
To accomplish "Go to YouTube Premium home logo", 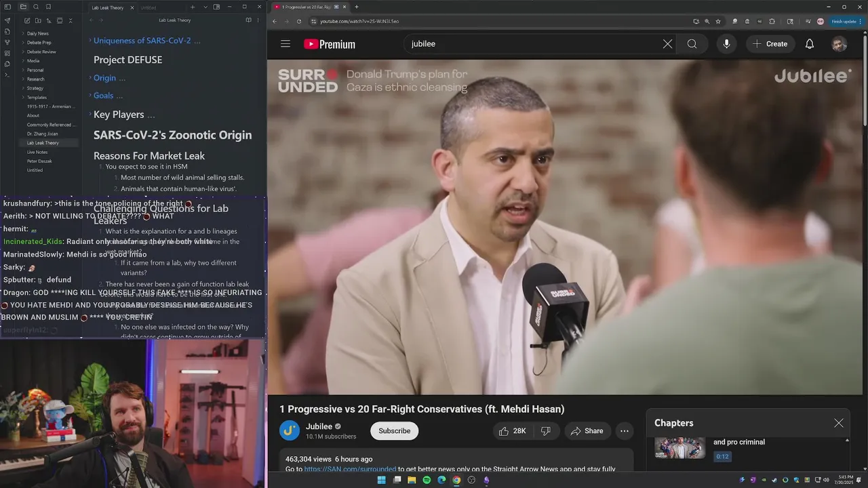I will [330, 44].
